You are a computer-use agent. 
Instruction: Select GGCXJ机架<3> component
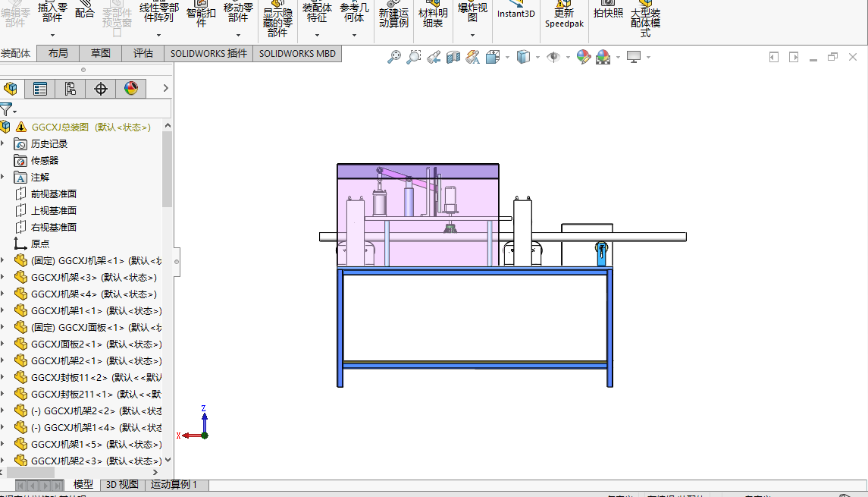tap(93, 277)
